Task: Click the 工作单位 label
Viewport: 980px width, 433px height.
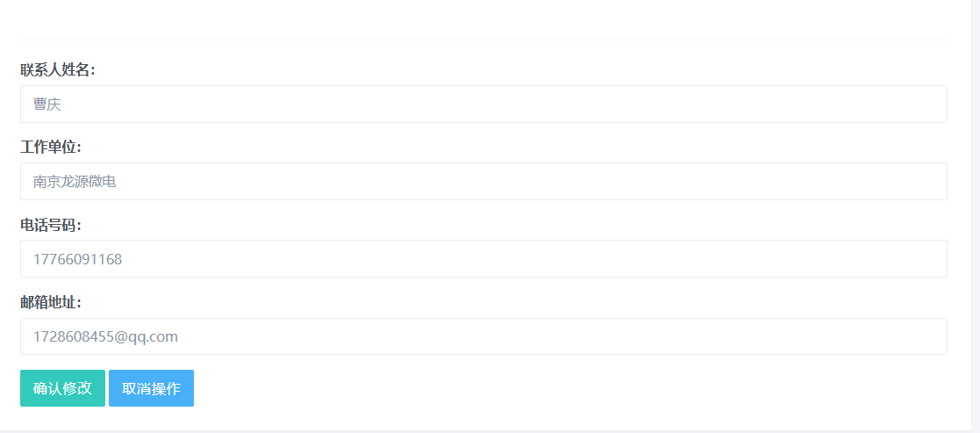Action: coord(51,147)
